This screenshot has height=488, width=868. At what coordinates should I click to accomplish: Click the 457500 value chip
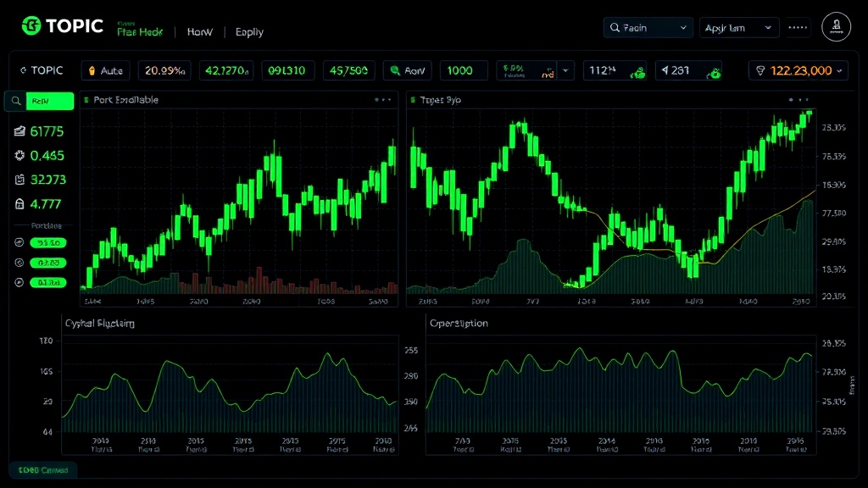[348, 71]
